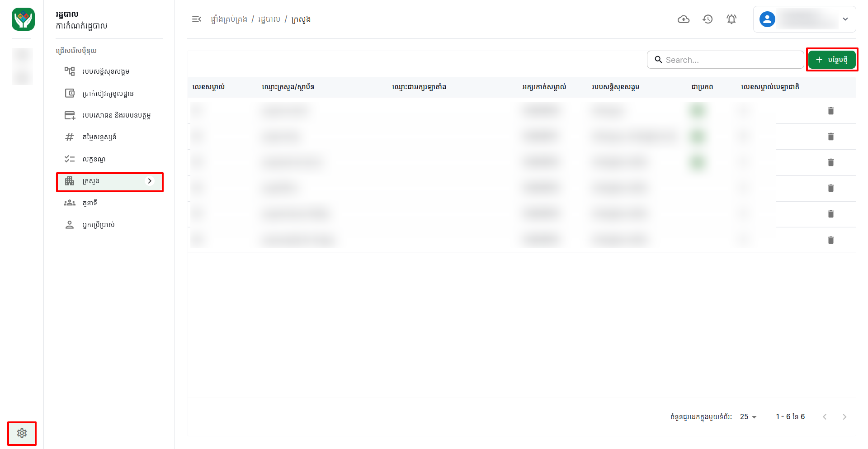Delete the sixth table row via trash icon
The height and width of the screenshot is (449, 868).
[x=830, y=240]
